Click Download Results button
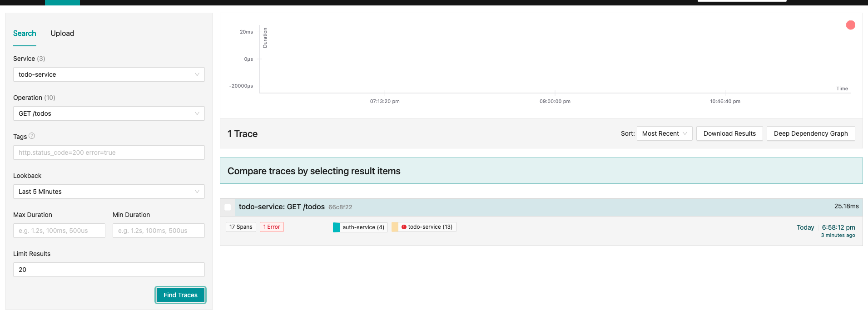The height and width of the screenshot is (310, 868). [x=729, y=133]
